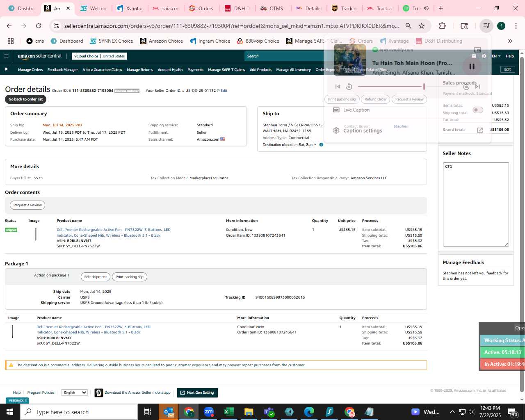
Task: Rewind 10 seconds in media popup
Action: click(349, 87)
